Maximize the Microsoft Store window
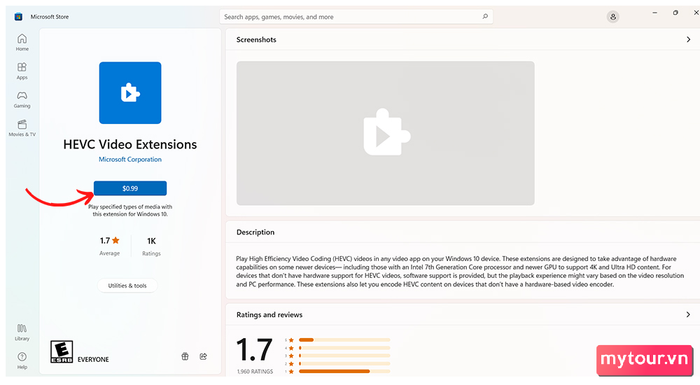This screenshot has width=700, height=385. (675, 13)
